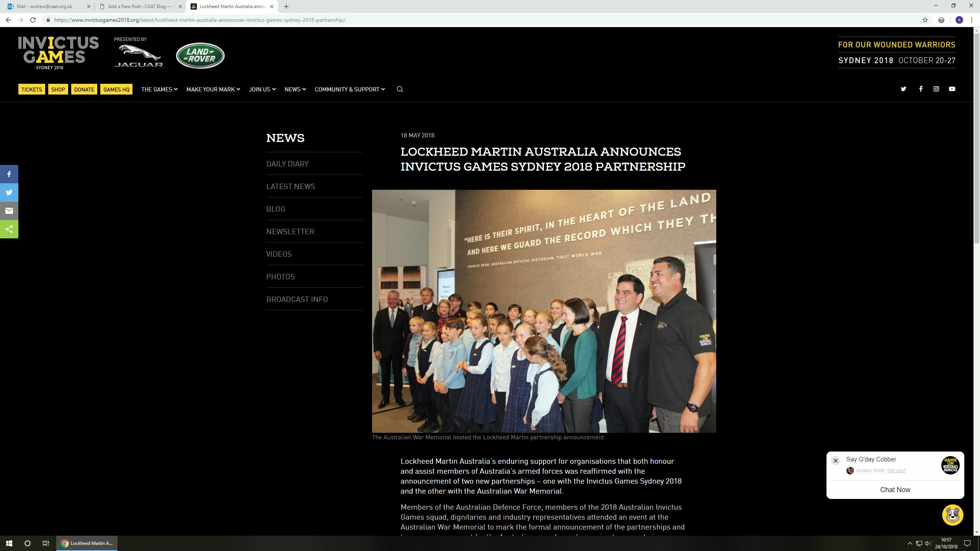Viewport: 980px width, 551px height.
Task: Click the TICKETS button
Action: 32,89
